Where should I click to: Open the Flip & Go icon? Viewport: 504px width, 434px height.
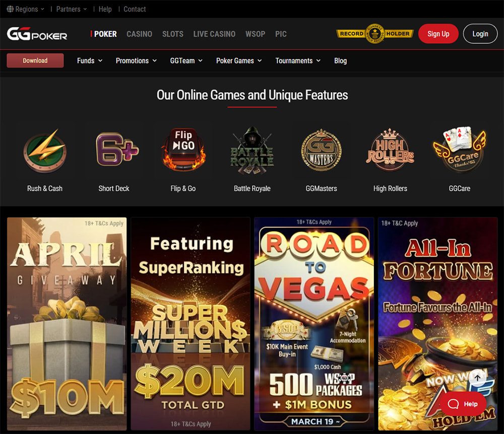(x=183, y=149)
